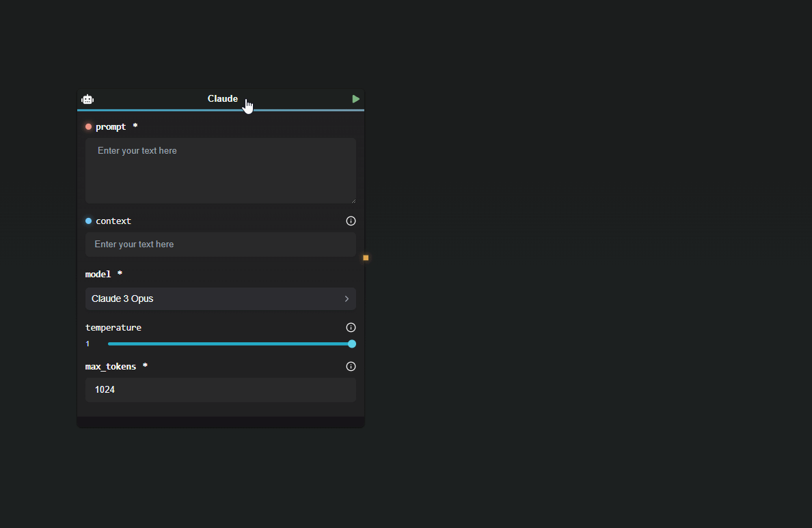Viewport: 812px width, 528px height.
Task: Click the Claude node title
Action: pos(223,99)
